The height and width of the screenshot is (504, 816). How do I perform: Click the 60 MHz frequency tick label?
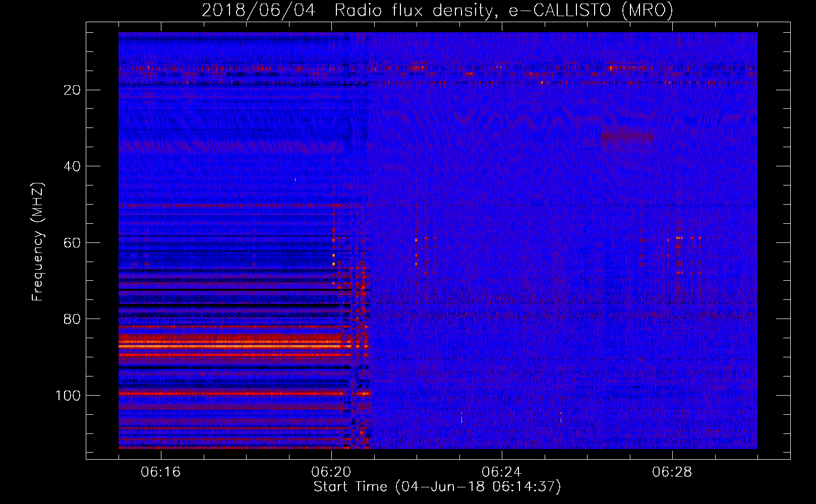[x=73, y=243]
